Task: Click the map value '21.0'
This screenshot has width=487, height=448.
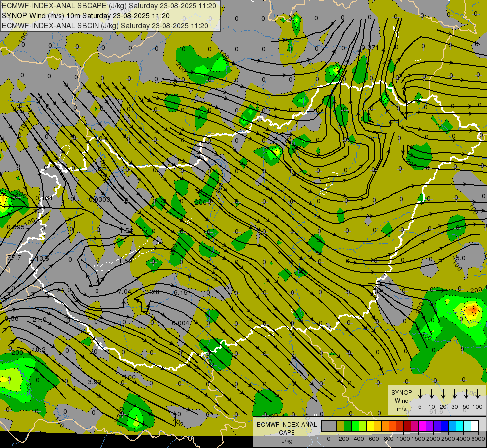Action: pos(40,320)
